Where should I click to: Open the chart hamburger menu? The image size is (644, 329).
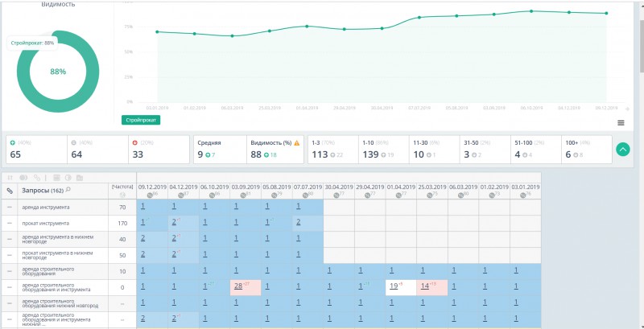point(621,122)
